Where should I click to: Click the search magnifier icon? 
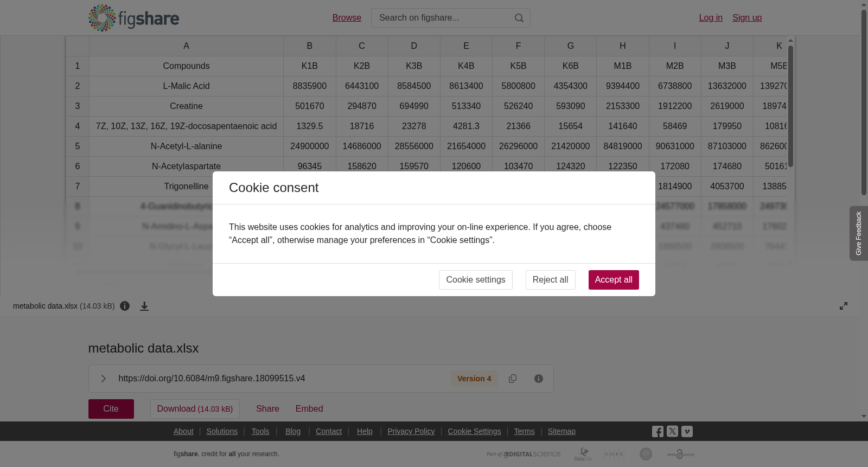(519, 18)
